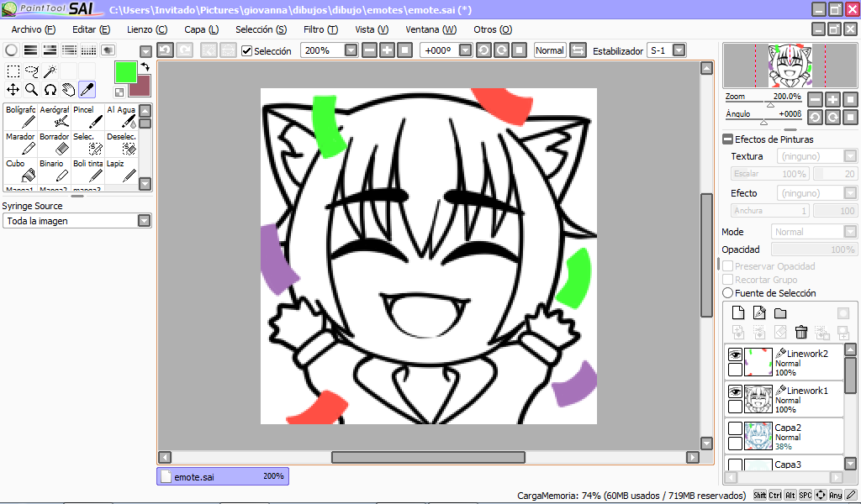This screenshot has width=861, height=504.
Task: Click the undo button in toolbar
Action: (x=166, y=50)
